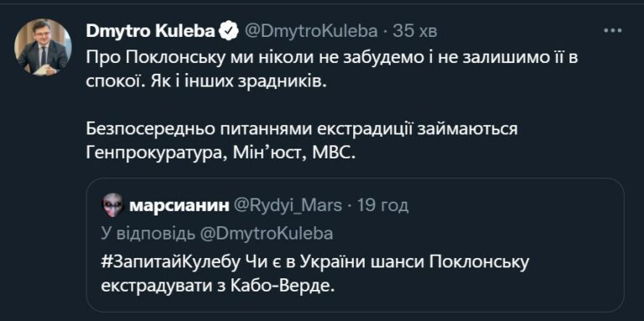Click the У відповідь reply label
This screenshot has width=644, height=321.
(148, 233)
